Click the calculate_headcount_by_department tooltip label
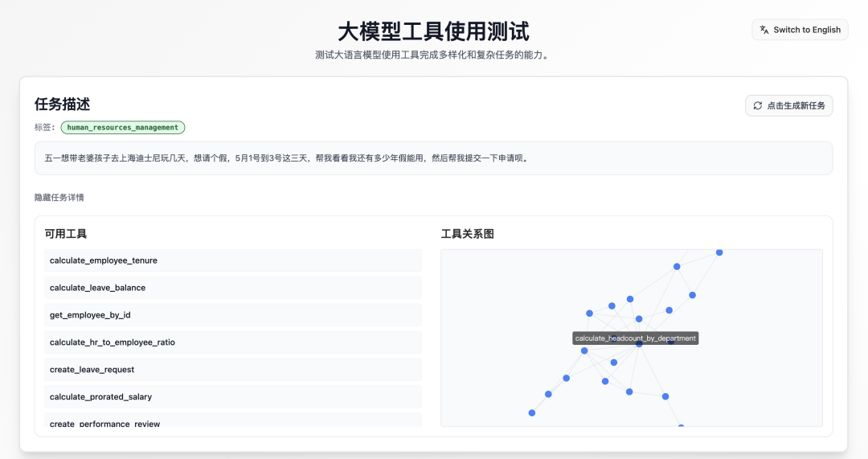The image size is (868, 459). pyautogui.click(x=636, y=338)
